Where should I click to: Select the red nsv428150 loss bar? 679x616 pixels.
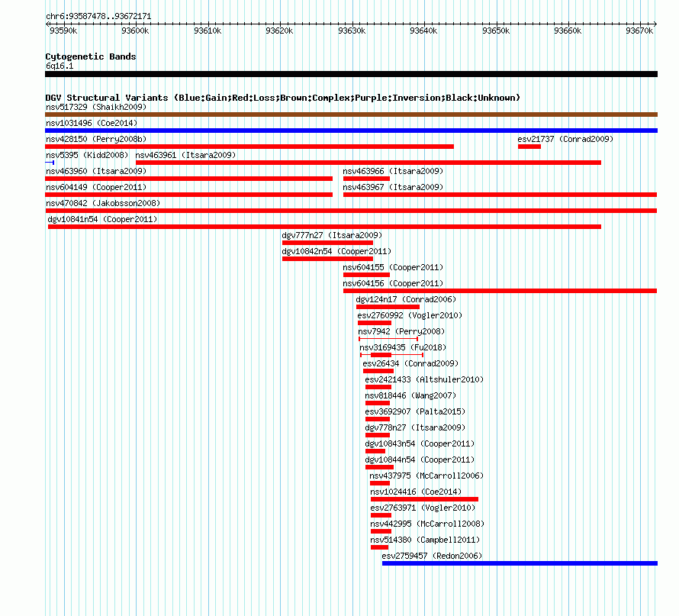pyautogui.click(x=249, y=147)
